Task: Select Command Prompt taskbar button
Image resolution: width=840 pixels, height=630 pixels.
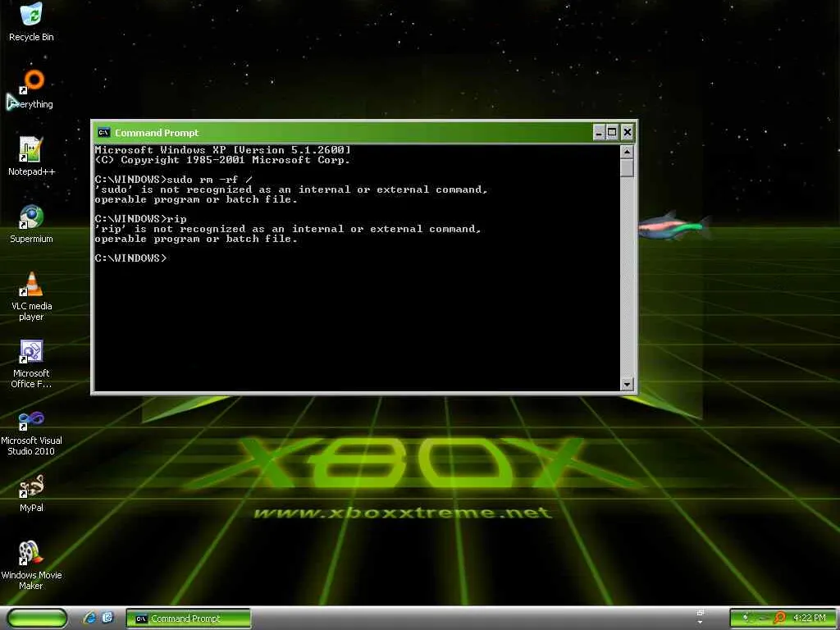Action: tap(188, 619)
